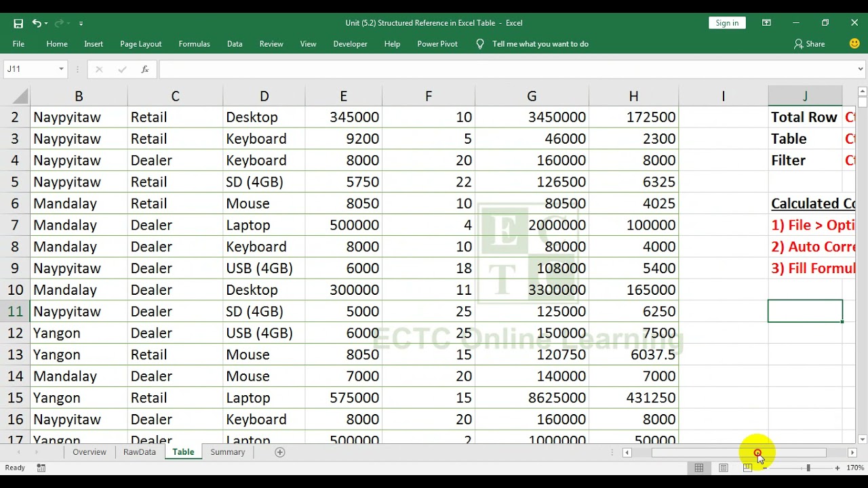The image size is (868, 488).
Task: Select column E header
Action: pyautogui.click(x=344, y=97)
